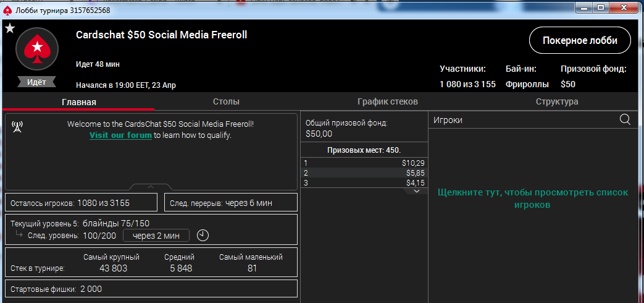
Task: Click the Покерное лобби button
Action: 580,40
